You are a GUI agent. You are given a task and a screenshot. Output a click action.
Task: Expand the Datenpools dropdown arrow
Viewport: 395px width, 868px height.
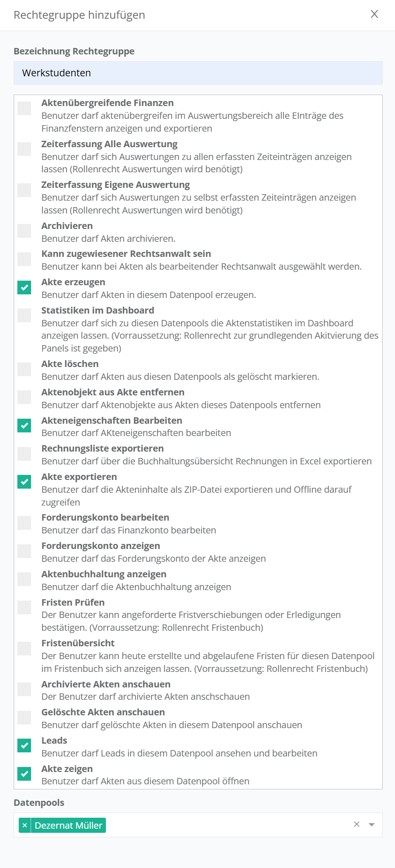tap(372, 825)
